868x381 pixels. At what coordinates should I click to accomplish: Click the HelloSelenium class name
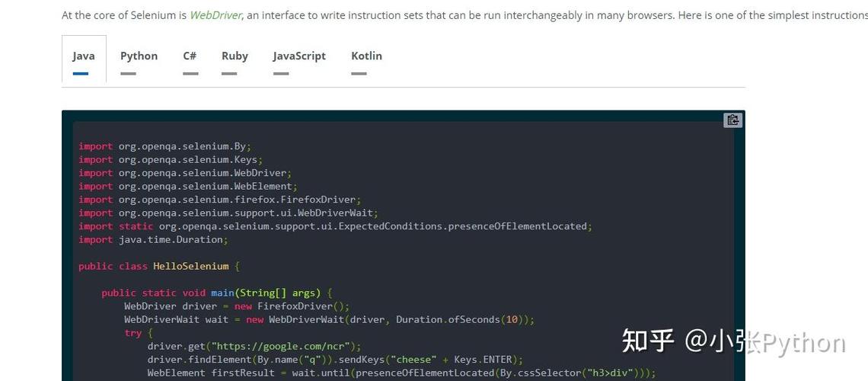point(190,267)
